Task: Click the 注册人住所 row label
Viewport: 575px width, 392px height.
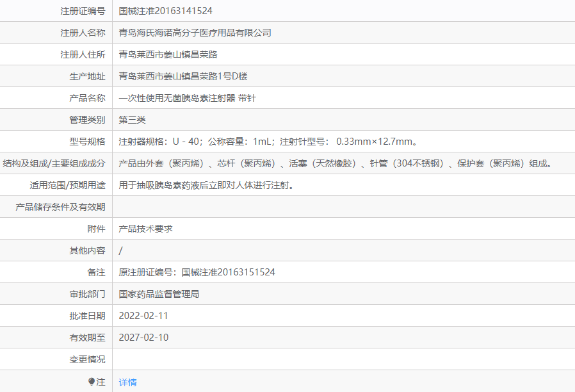Action: pos(83,54)
